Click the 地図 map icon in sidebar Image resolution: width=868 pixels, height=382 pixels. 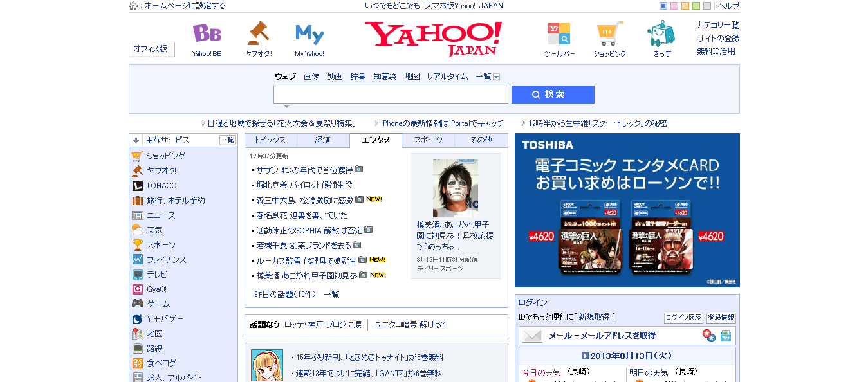pos(137,333)
